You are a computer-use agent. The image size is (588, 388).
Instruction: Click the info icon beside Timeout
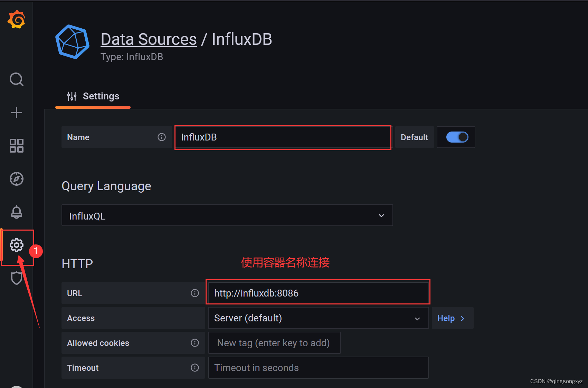(195, 368)
